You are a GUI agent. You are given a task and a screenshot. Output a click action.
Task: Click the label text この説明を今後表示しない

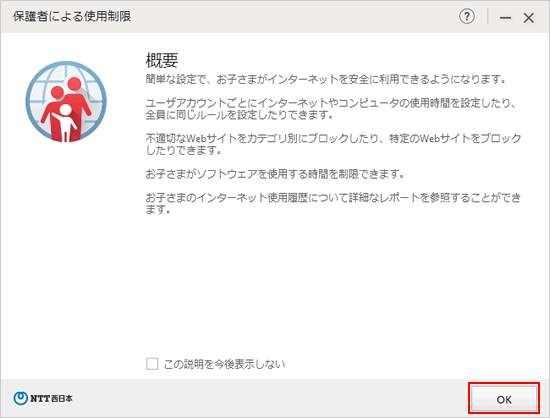point(224,364)
